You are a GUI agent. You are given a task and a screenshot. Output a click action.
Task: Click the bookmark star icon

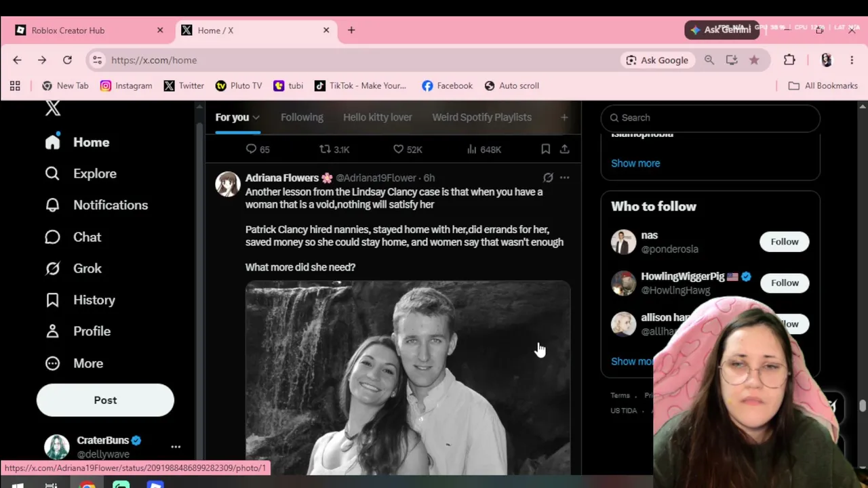click(x=754, y=60)
